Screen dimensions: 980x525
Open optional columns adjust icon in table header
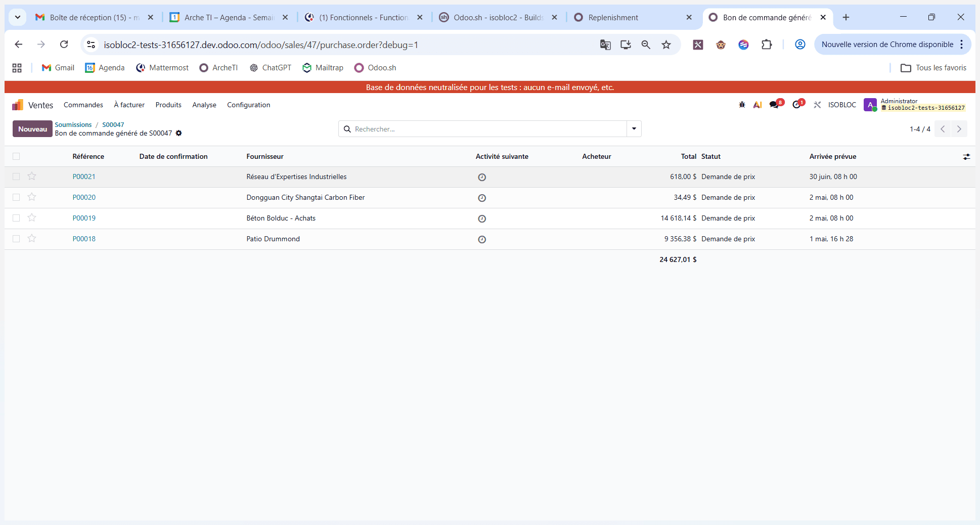pyautogui.click(x=966, y=157)
